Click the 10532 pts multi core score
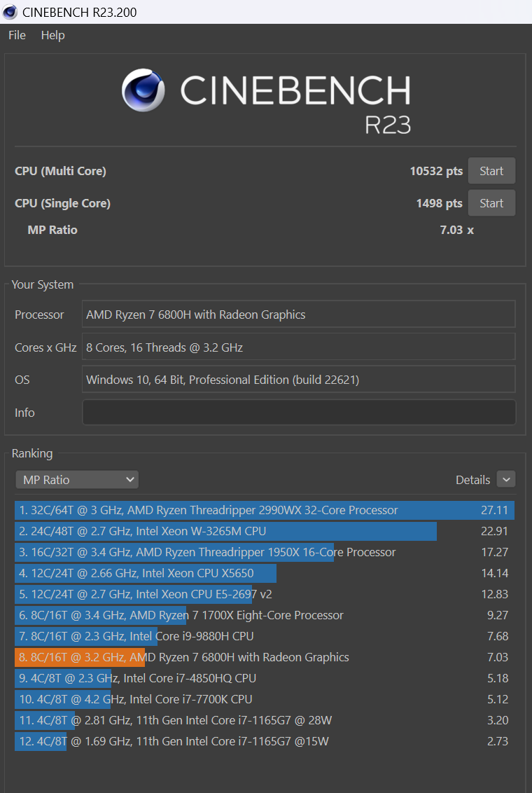The height and width of the screenshot is (793, 532). tap(436, 172)
